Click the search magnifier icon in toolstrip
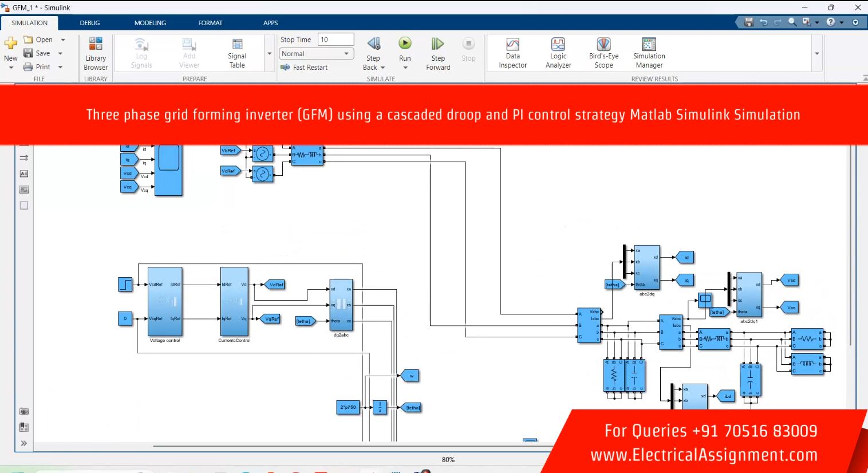 [x=792, y=22]
